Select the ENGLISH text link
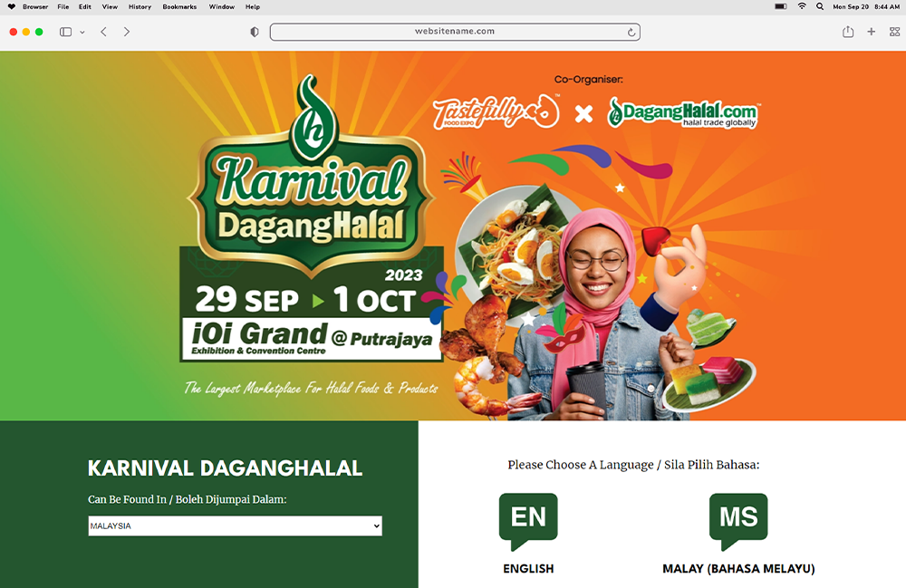The width and height of the screenshot is (906, 588). pyautogui.click(x=528, y=569)
